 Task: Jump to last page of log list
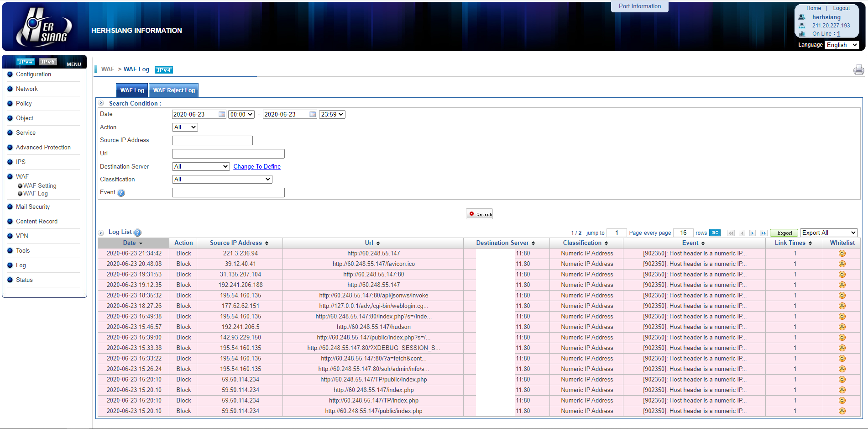click(763, 233)
